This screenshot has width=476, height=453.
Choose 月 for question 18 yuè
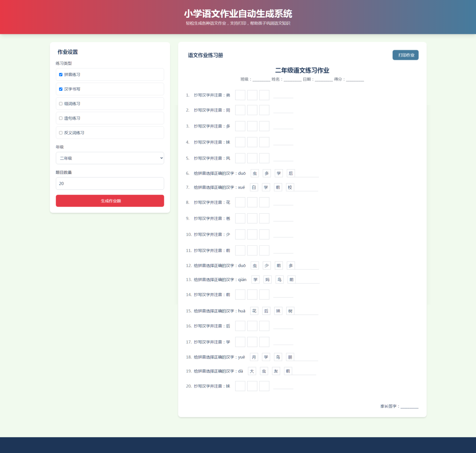pyautogui.click(x=254, y=357)
